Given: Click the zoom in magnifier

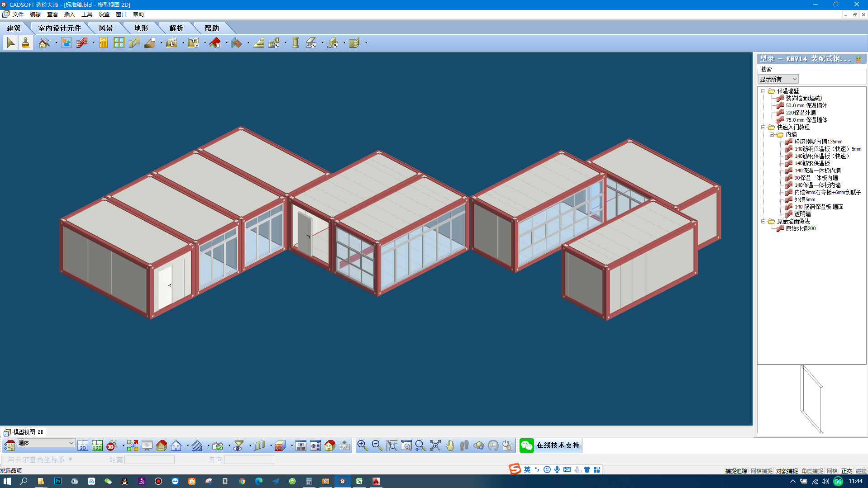Looking at the screenshot, I should coord(362,445).
